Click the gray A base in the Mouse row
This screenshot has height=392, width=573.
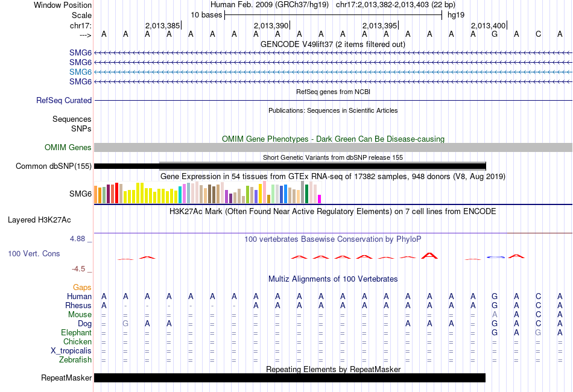(x=495, y=315)
